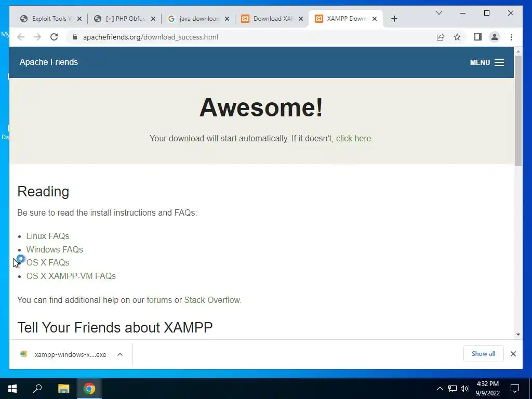Image resolution: width=532 pixels, height=399 pixels.
Task: Open the notification center
Action: 515,389
